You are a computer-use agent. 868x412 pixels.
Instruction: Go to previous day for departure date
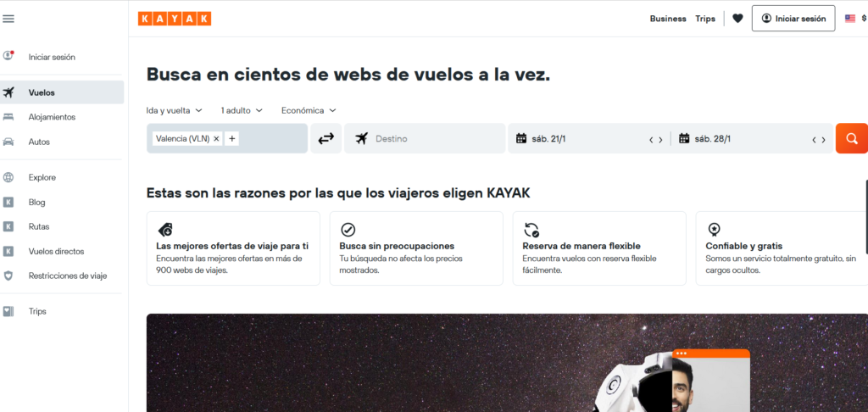coord(652,140)
